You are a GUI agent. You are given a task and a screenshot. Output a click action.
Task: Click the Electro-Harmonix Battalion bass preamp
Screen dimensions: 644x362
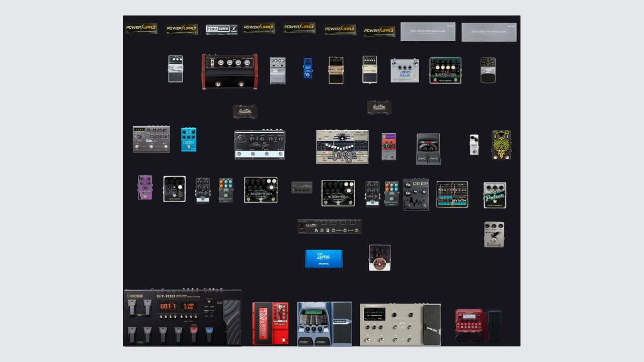(x=445, y=70)
